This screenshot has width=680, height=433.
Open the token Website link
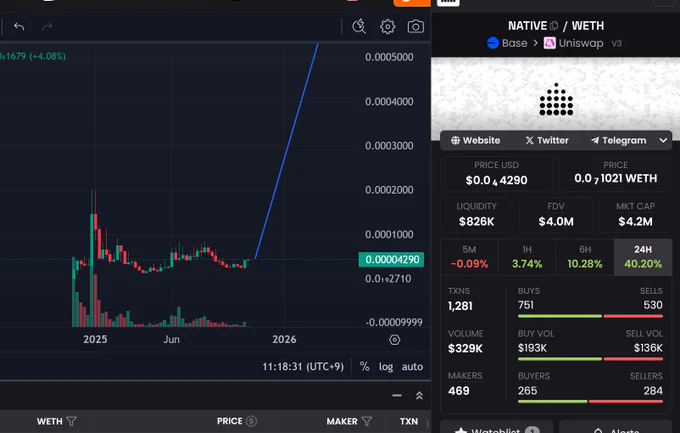coord(475,140)
